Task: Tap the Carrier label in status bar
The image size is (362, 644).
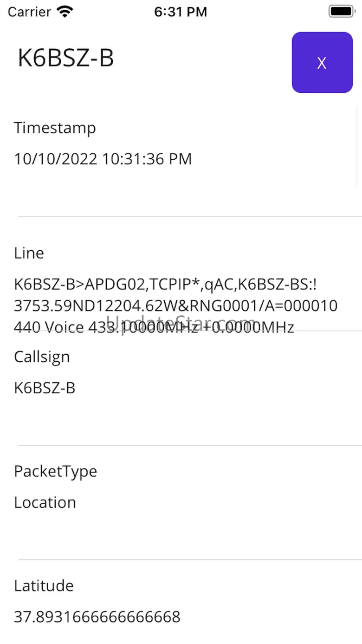Action: (x=29, y=12)
